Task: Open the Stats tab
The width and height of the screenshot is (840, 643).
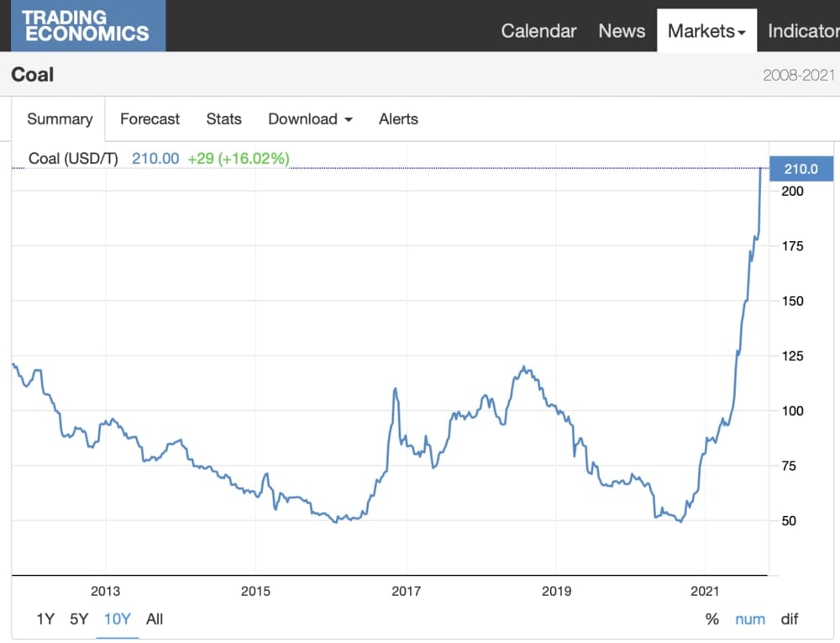Action: [223, 119]
